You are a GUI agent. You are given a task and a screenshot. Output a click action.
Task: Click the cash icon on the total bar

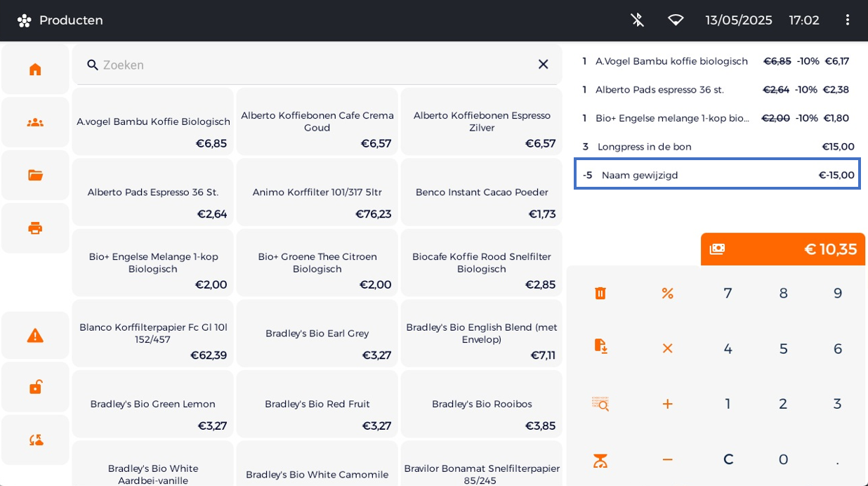[717, 249]
